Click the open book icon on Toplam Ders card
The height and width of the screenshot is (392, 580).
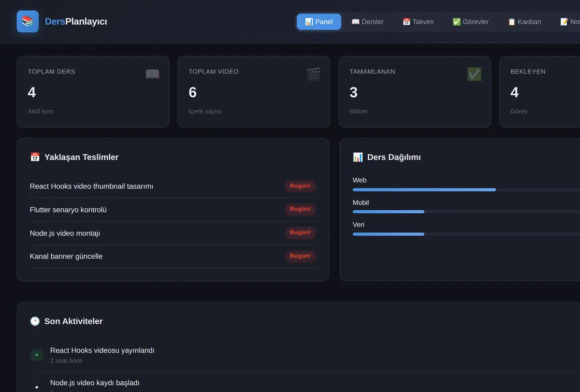[x=152, y=74]
